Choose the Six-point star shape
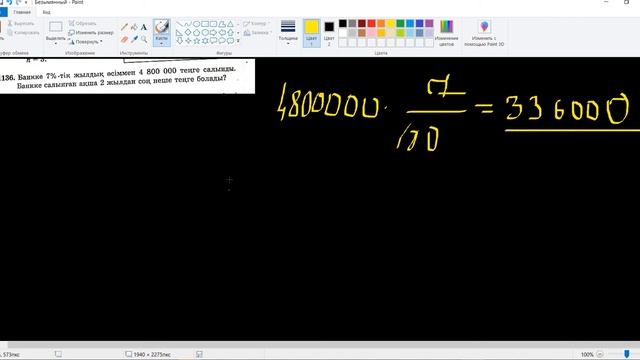The width and height of the screenshot is (640, 360). (x=205, y=41)
